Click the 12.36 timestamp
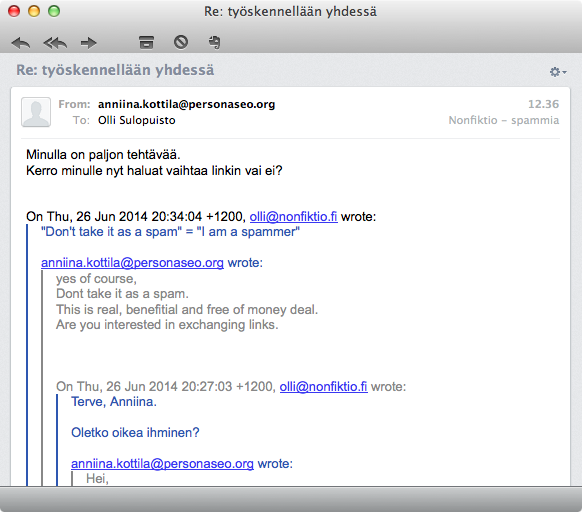The image size is (582, 512). point(543,104)
